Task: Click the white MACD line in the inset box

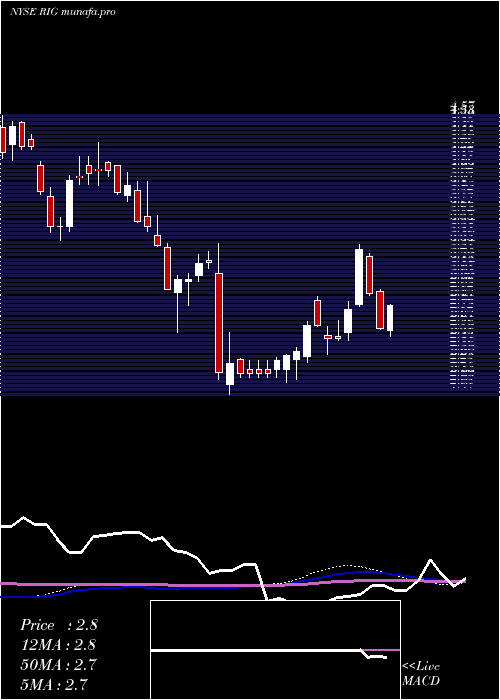Action: click(269, 652)
